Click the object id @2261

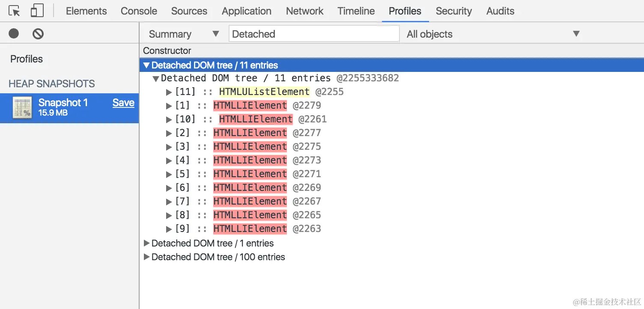313,119
